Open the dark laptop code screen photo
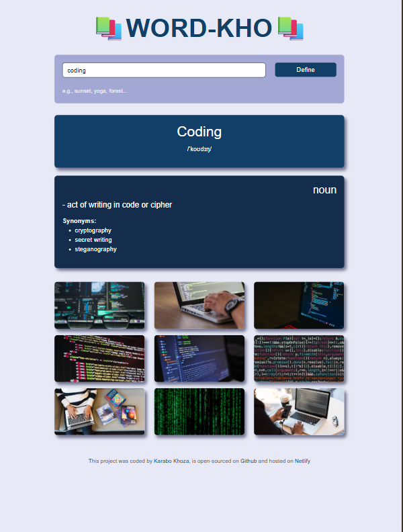The image size is (403, 532). [x=299, y=306]
